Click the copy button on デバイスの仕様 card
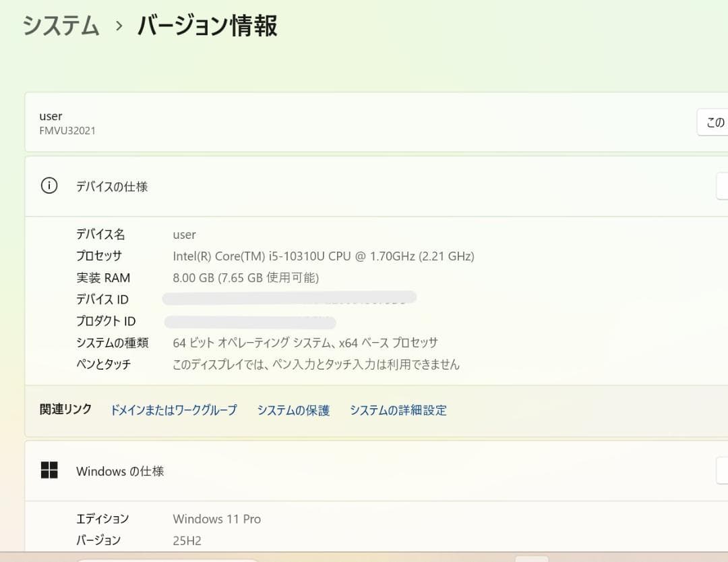Viewport: 728px width, 562px height. pyautogui.click(x=723, y=186)
